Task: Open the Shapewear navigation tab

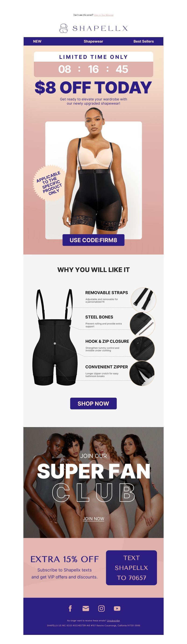Action: pos(93,41)
